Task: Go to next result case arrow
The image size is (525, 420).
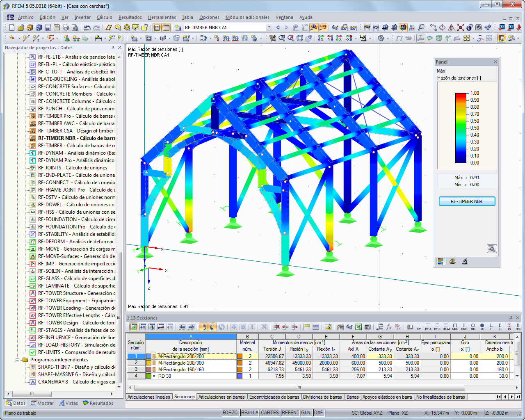Action: (x=286, y=27)
